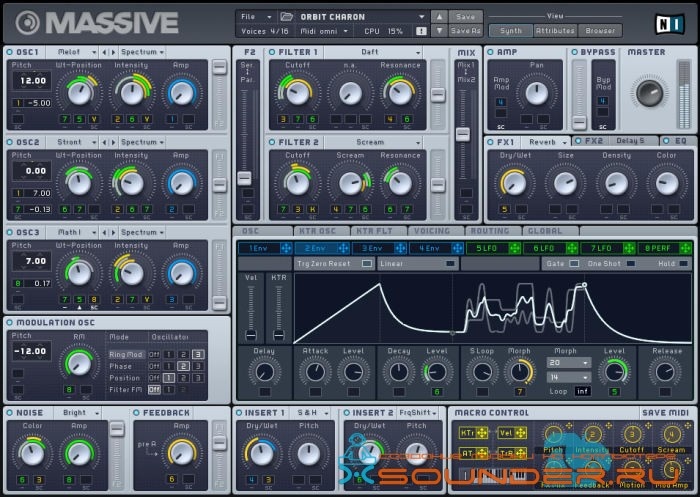Grab the 7 LFO modulation crosshair handle
Screen dimensions: 700x497
coord(629,248)
